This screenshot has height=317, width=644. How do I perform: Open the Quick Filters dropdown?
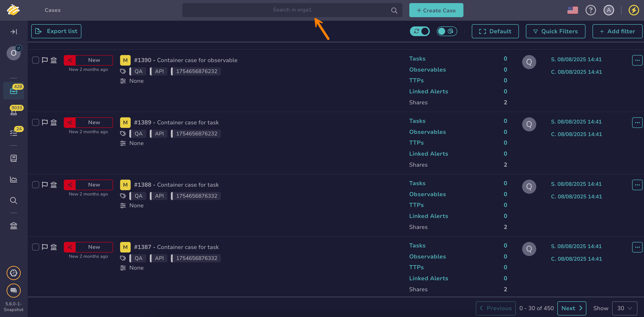[555, 31]
